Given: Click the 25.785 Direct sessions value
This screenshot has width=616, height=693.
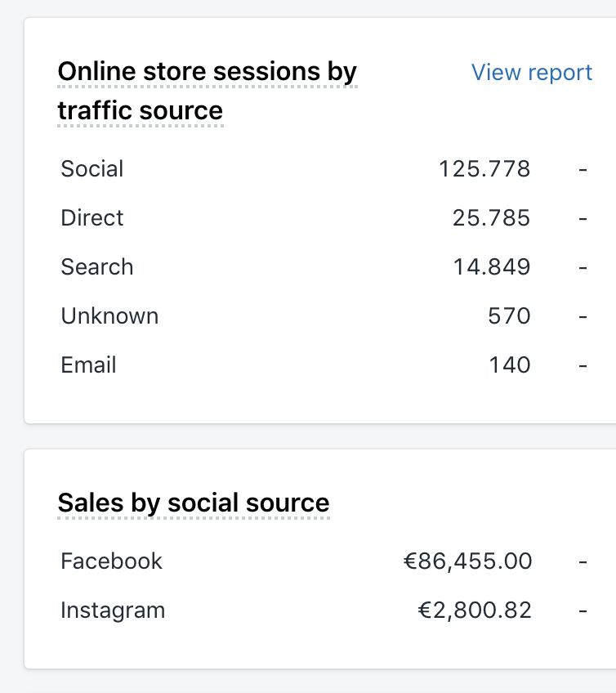Looking at the screenshot, I should click(491, 218).
